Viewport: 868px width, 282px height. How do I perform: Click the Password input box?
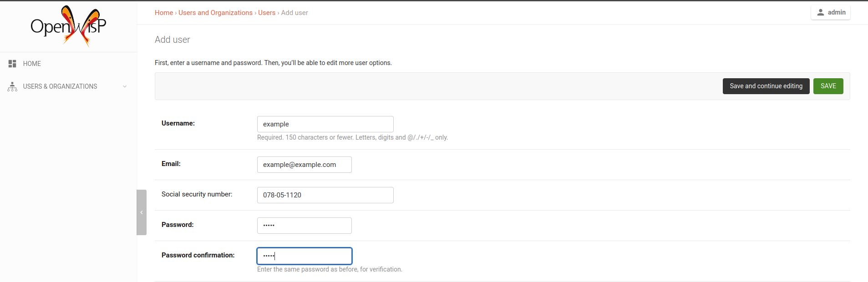pyautogui.click(x=304, y=226)
